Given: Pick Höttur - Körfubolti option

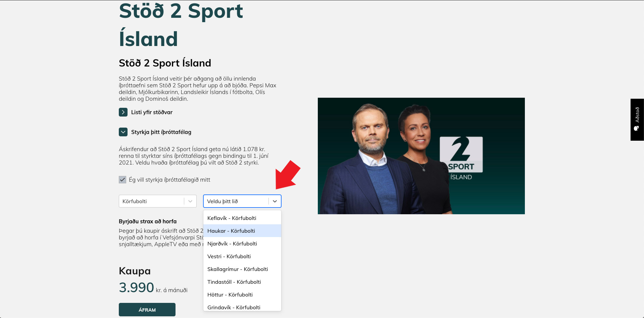Looking at the screenshot, I should click(242, 294).
